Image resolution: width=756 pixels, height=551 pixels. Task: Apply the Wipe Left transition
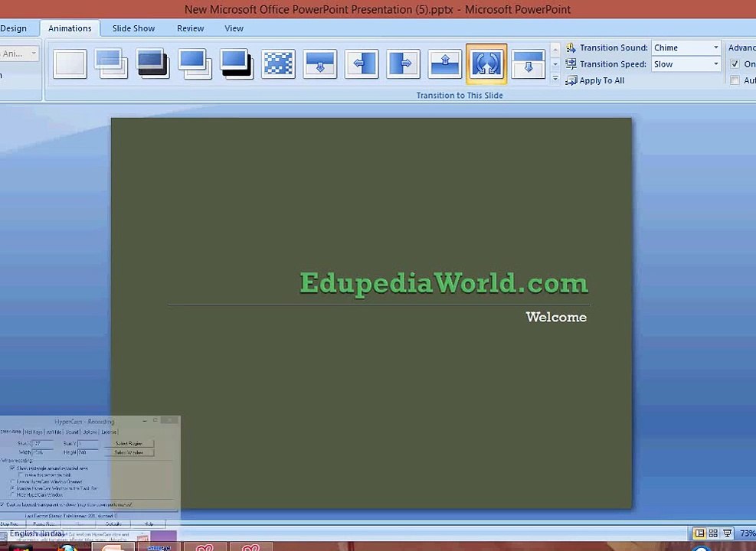362,63
